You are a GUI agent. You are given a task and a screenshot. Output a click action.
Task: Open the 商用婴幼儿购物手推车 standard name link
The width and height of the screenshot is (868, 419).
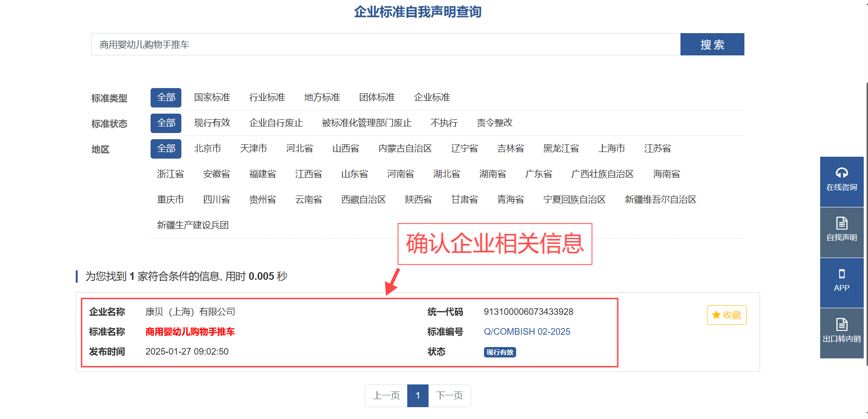(x=190, y=332)
